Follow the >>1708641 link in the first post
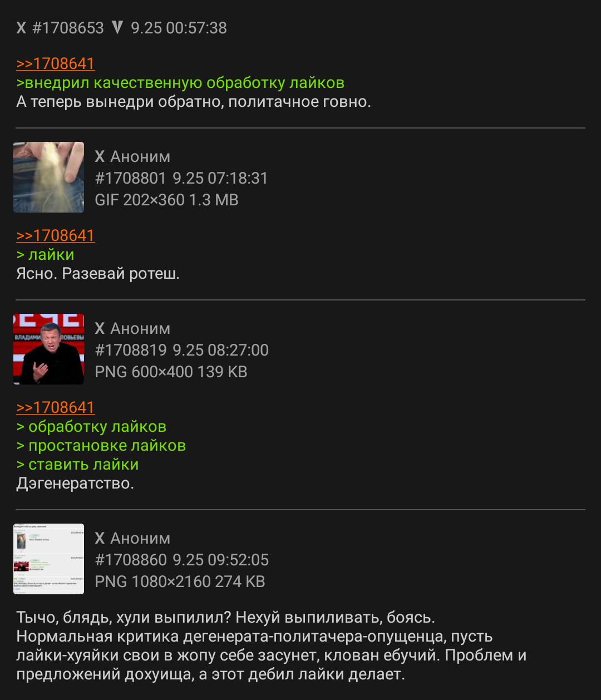The height and width of the screenshot is (700, 601). 56,63
